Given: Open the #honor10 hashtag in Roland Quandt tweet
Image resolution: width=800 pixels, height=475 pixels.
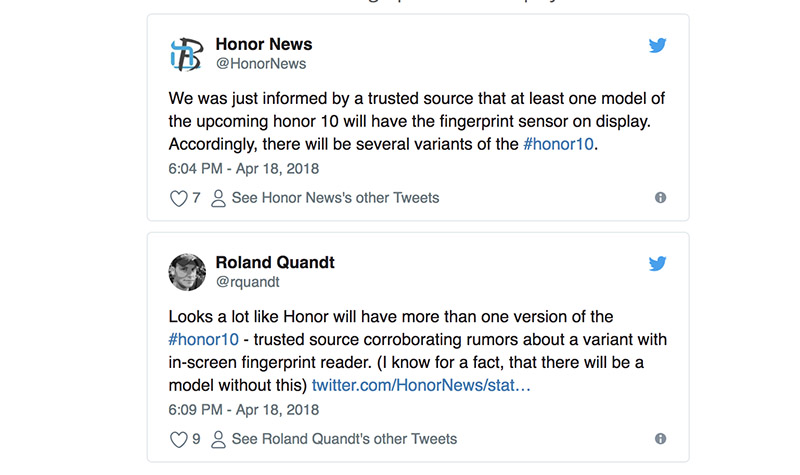Looking at the screenshot, I should coord(204,340).
